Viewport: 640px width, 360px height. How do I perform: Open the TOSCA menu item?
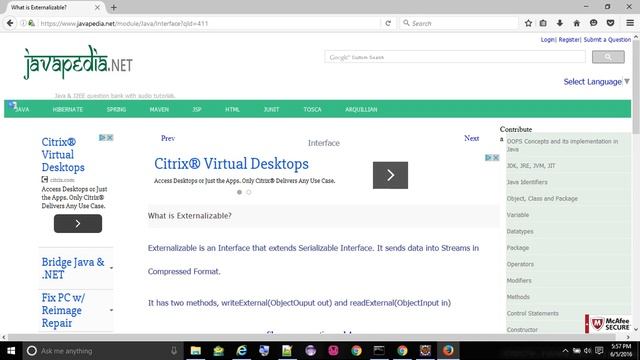tap(312, 109)
